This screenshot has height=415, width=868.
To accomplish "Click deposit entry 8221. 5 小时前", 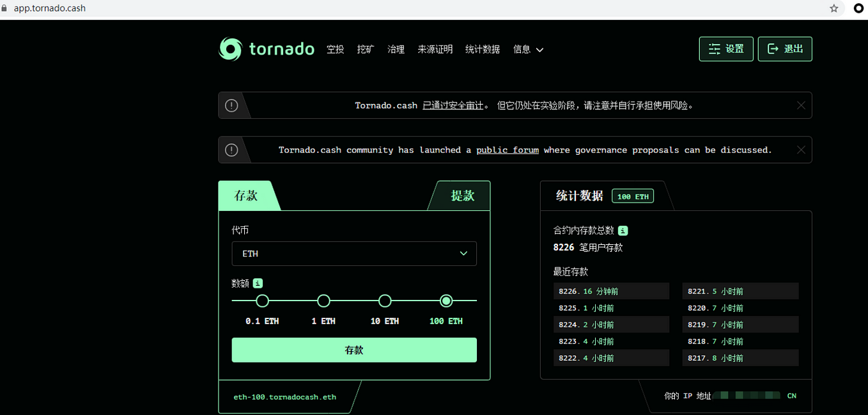I will tap(740, 292).
